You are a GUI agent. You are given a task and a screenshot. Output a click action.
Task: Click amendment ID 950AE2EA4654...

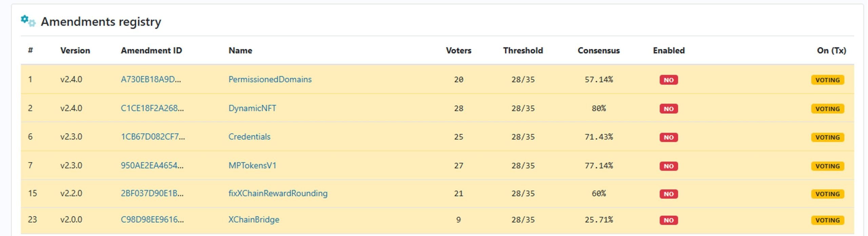click(x=152, y=165)
